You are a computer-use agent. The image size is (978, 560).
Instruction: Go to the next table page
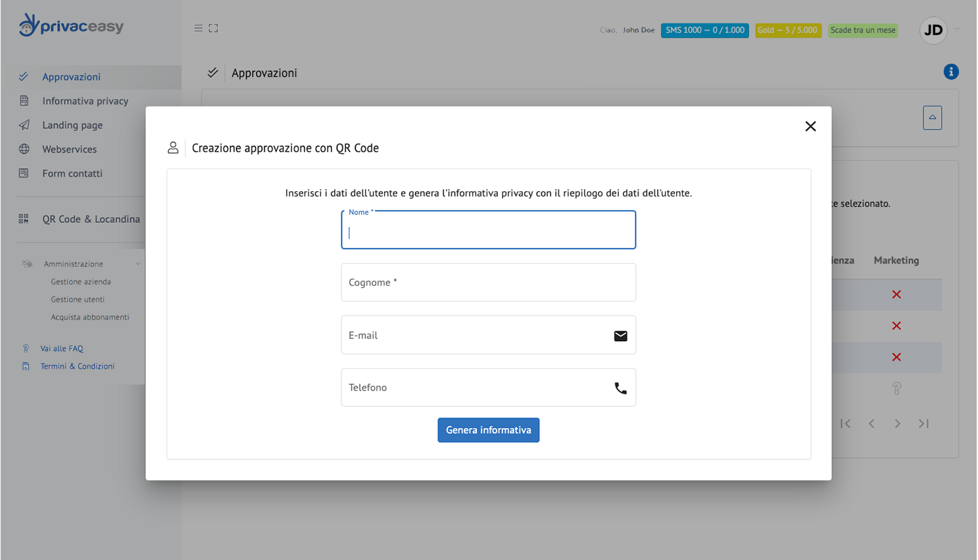click(x=897, y=424)
